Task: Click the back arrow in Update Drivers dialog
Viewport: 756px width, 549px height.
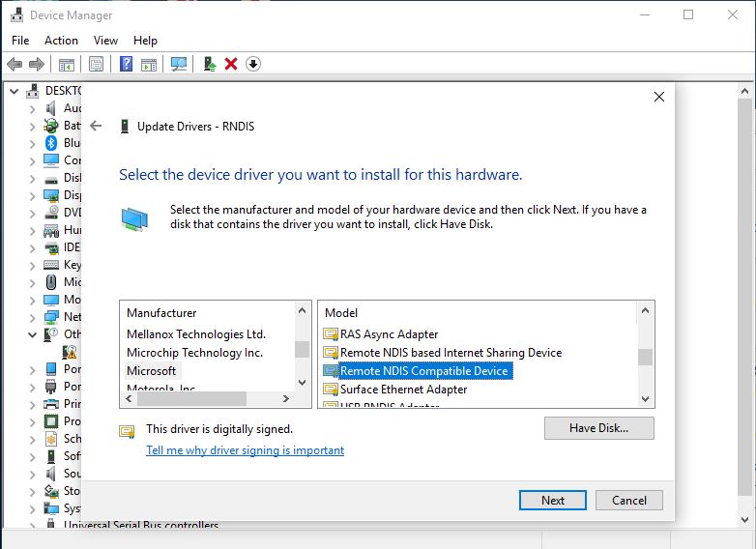Action: click(96, 126)
